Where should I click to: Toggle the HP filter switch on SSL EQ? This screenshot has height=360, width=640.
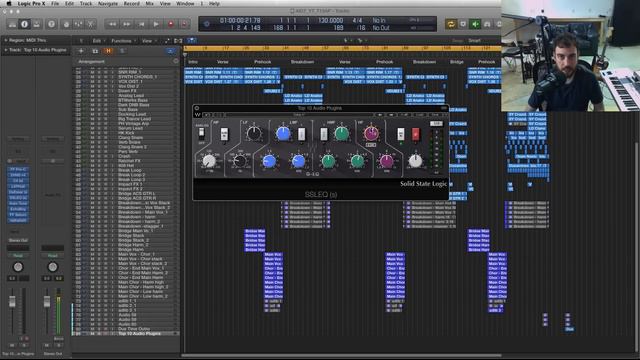pyautogui.click(x=224, y=133)
